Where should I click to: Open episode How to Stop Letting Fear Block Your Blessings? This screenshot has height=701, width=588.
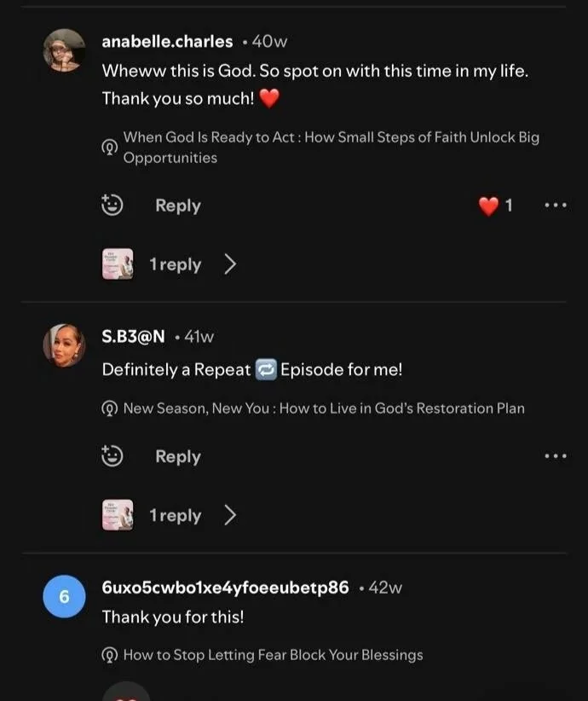[x=273, y=655]
